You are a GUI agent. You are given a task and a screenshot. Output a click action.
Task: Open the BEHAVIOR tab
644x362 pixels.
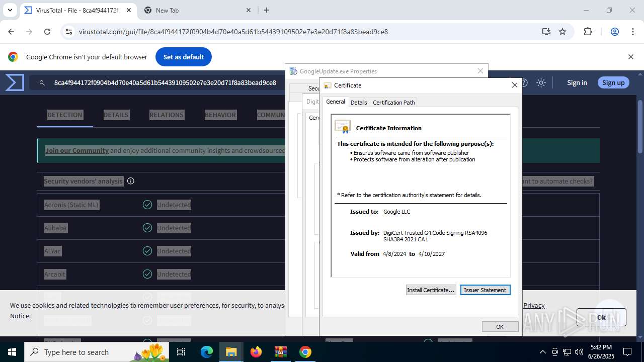point(220,115)
